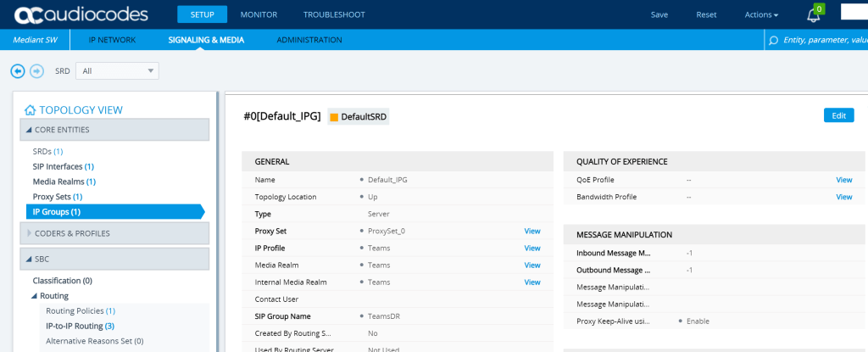868x352 pixels.
Task: Click View link for Proxy Set
Action: 531,231
